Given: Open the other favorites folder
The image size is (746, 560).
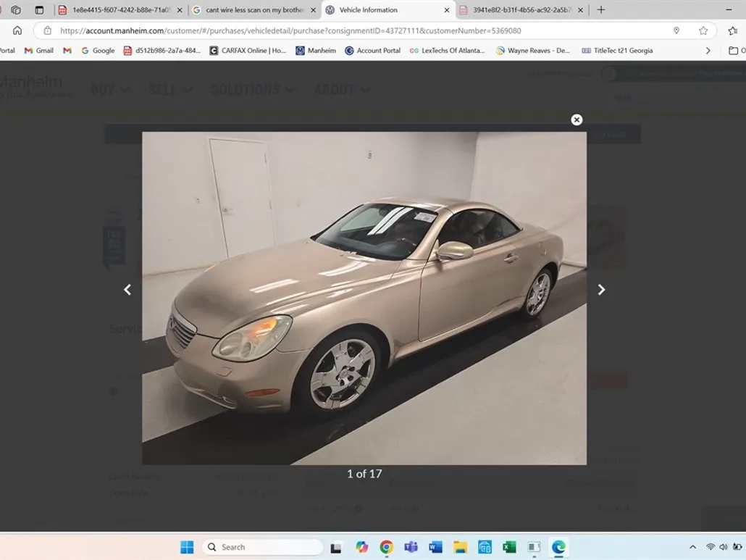Looking at the screenshot, I should click(x=737, y=51).
